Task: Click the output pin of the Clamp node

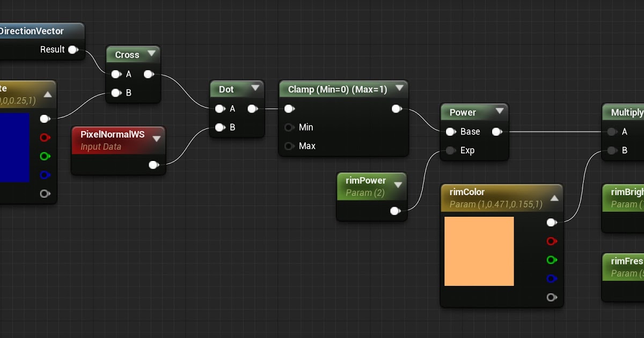Action: tap(396, 108)
